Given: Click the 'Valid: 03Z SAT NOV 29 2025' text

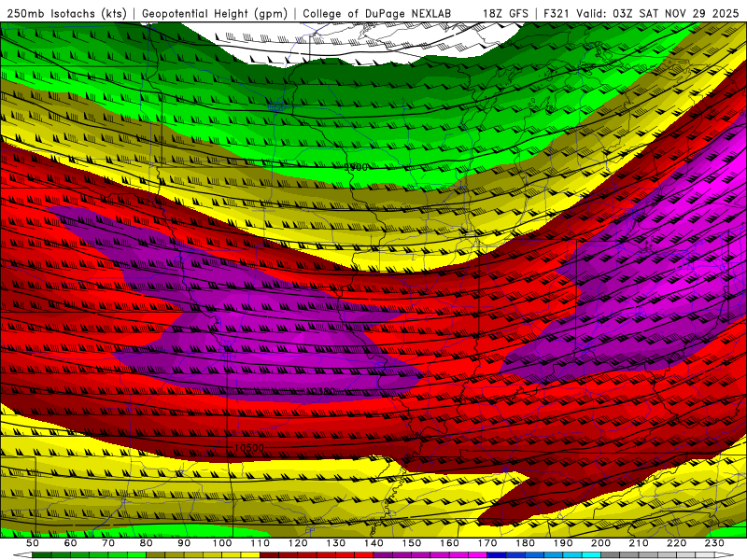Looking at the screenshot, I should 657,14.
